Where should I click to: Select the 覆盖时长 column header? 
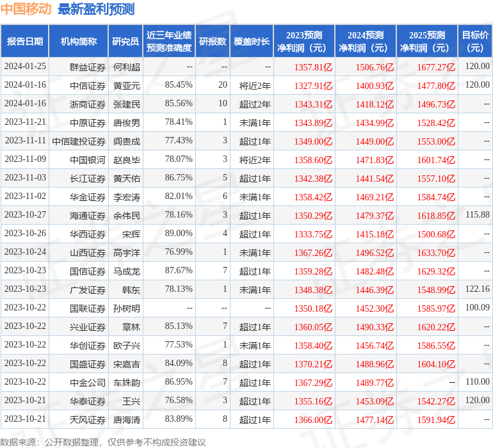pyautogui.click(x=252, y=41)
